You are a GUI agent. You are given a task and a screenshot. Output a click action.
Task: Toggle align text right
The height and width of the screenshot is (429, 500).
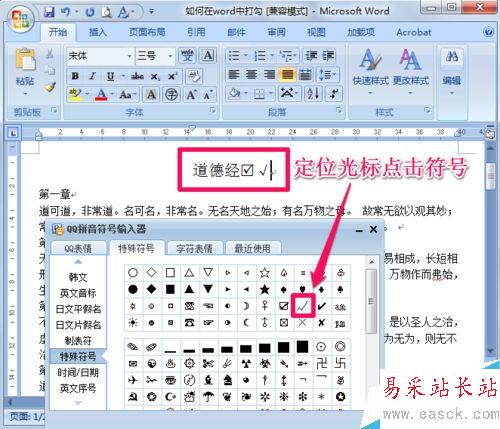[x=269, y=75]
